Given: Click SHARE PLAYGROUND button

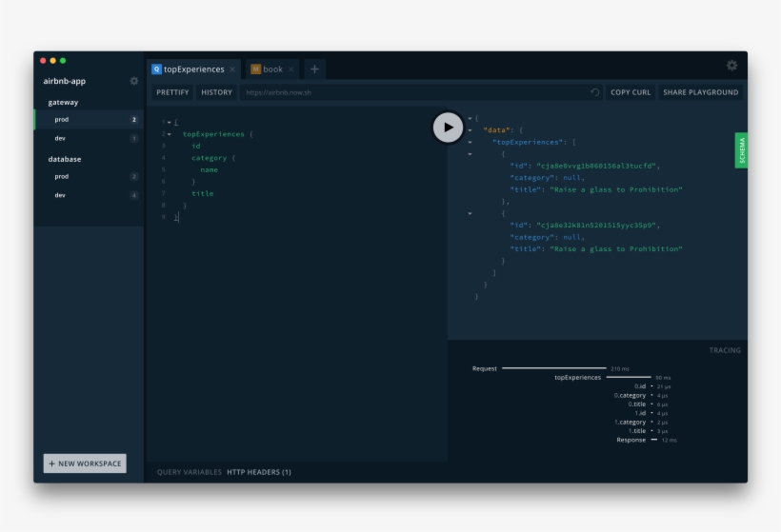Looking at the screenshot, I should pos(700,92).
